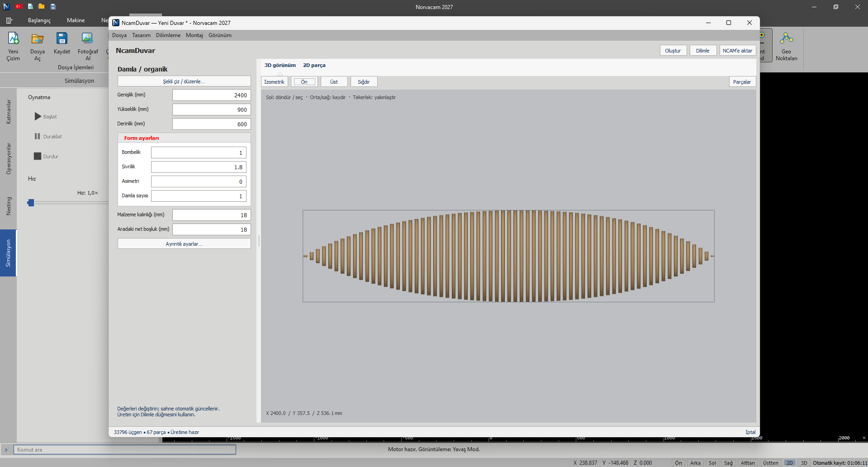Switch to Ön view in status bar

click(x=678, y=463)
